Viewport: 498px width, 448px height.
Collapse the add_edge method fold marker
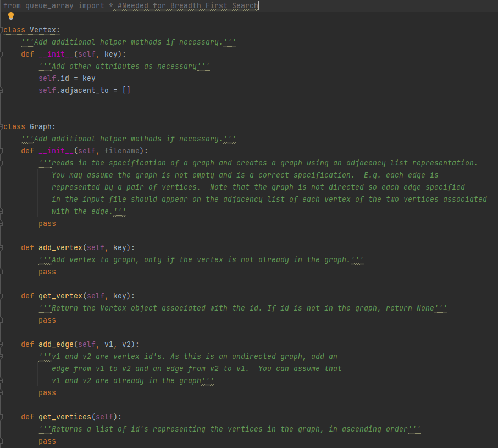tap(2, 344)
